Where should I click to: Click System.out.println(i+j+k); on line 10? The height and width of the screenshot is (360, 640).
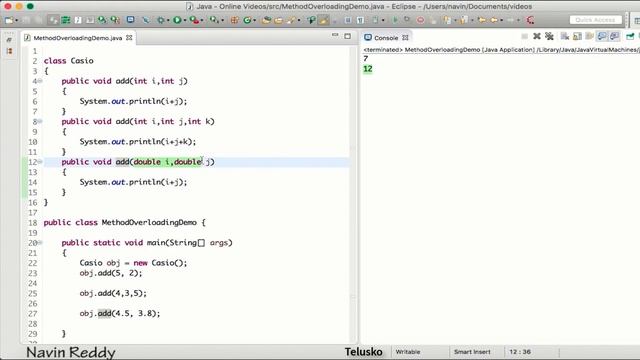click(138, 142)
